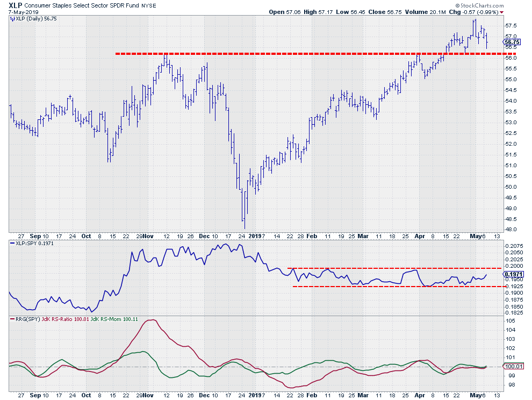This screenshot has width=532, height=400.
Task: Click the 102 label on the RRG axis
Action: pyautogui.click(x=511, y=348)
